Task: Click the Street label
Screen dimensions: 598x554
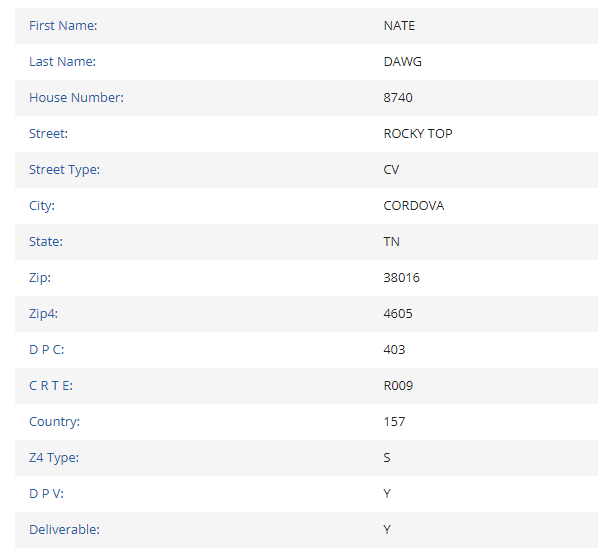Action: pos(48,133)
